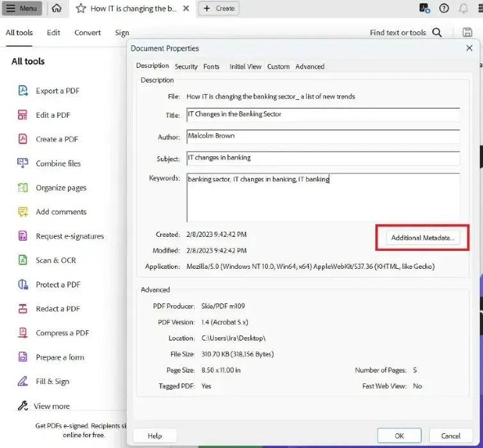The height and width of the screenshot is (448, 483).
Task: Open the Fill & Sign icon
Action: [x=22, y=381]
